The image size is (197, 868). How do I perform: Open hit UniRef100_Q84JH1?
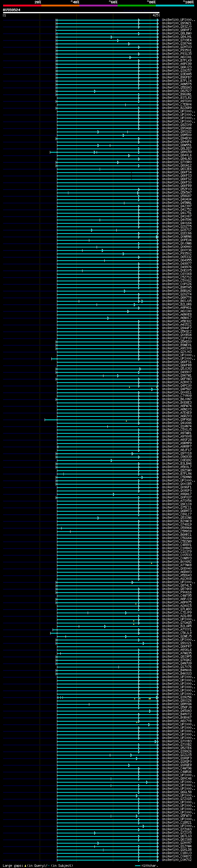(x=177, y=37)
